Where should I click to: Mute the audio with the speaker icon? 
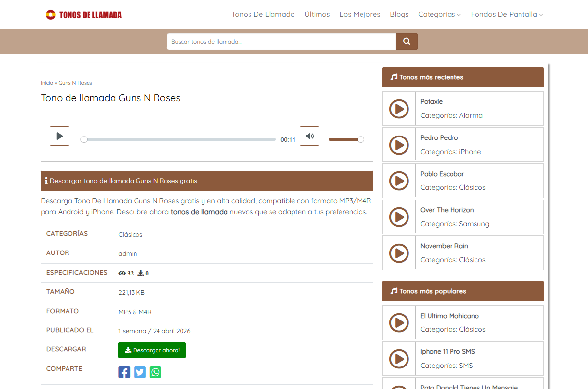coord(310,136)
